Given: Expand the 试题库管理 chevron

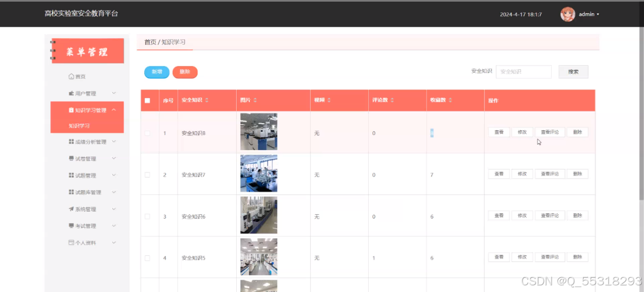Looking at the screenshot, I should 114,192.
